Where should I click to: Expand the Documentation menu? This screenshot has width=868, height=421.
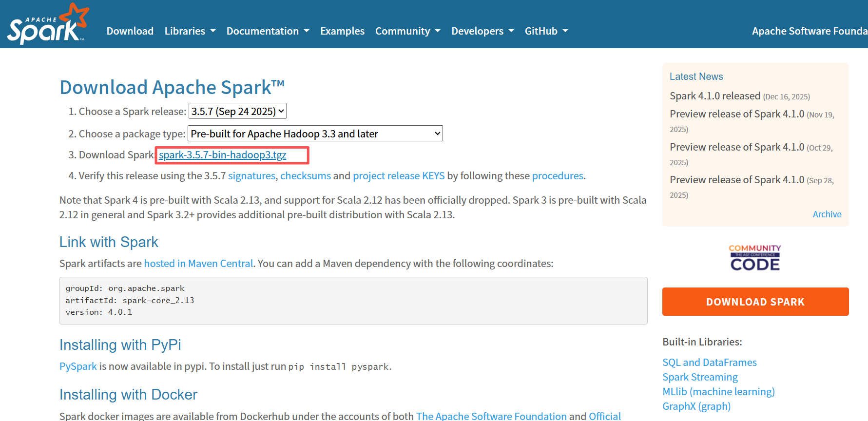point(268,31)
